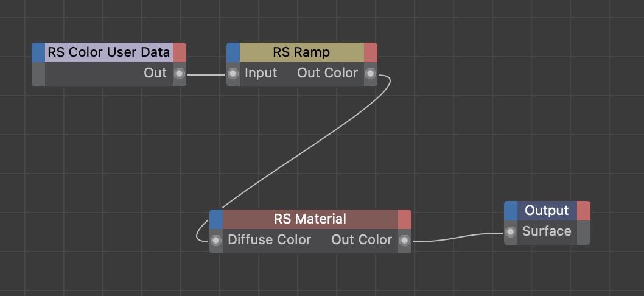Viewport: 644px width, 296px height.
Task: Open the red outputs corner of Output node
Action: coord(583,211)
